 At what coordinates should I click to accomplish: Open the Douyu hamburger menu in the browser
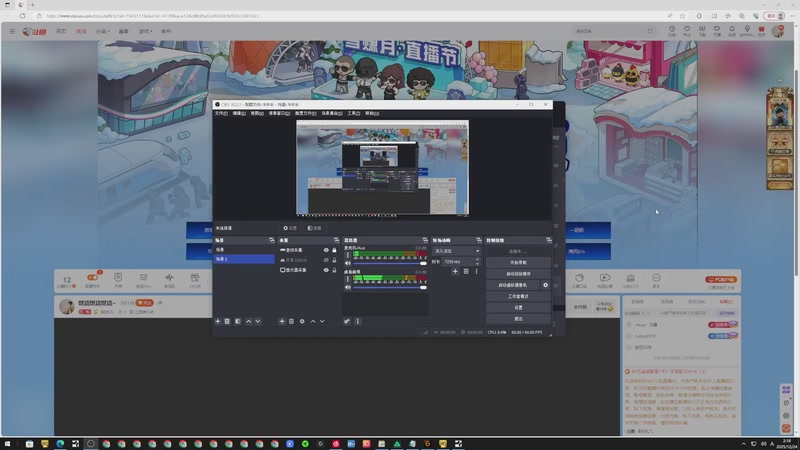[x=12, y=31]
